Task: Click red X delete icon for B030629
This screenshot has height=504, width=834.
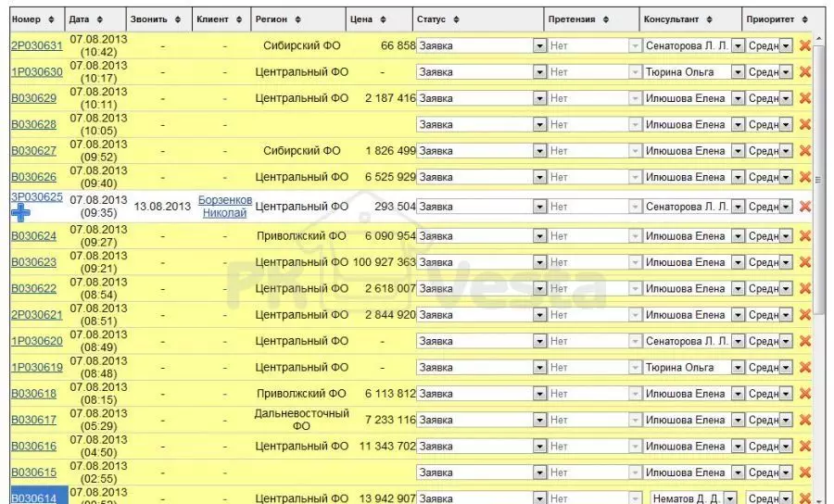Action: click(804, 98)
